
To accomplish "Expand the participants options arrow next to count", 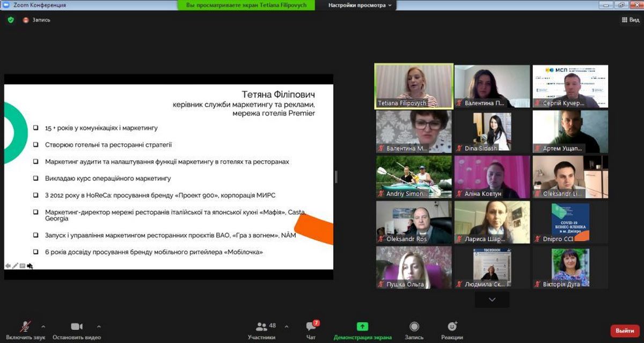I will (x=286, y=326).
